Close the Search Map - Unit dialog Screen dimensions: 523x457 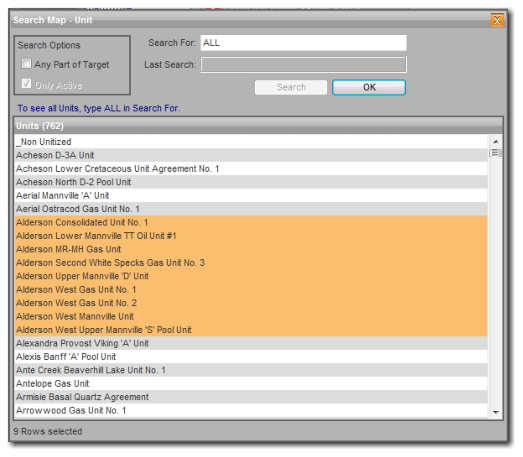click(x=497, y=20)
